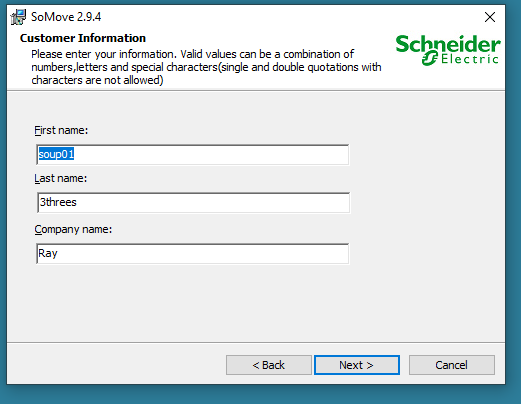521x404 pixels.
Task: Focus the First name input field
Action: tap(193, 154)
